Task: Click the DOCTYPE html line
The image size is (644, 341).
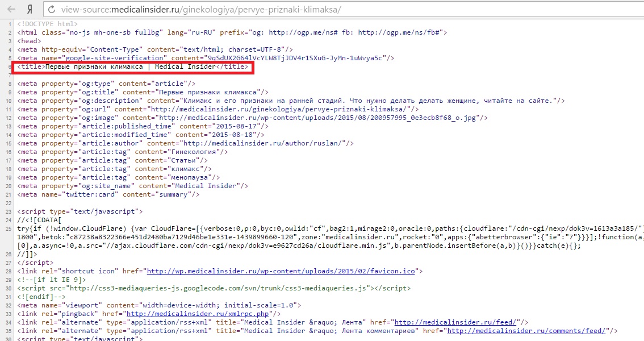Action: pos(47,24)
